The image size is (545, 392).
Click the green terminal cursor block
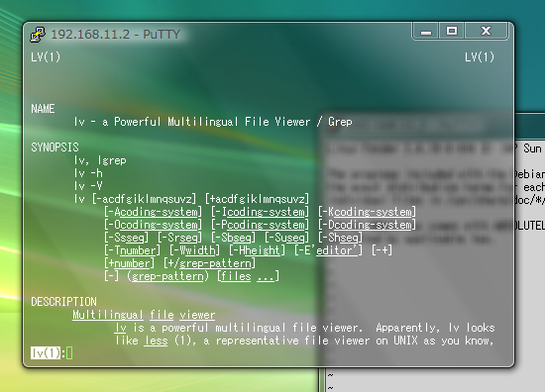click(x=69, y=353)
